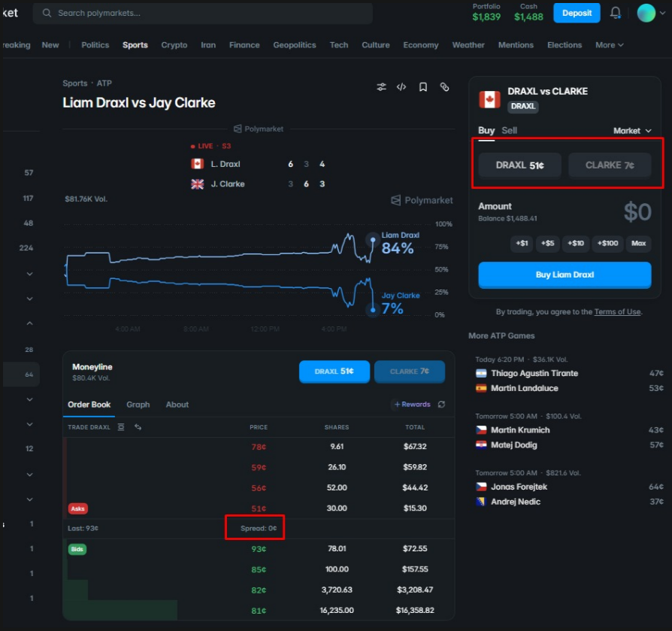Open the notifications bell

tap(616, 13)
